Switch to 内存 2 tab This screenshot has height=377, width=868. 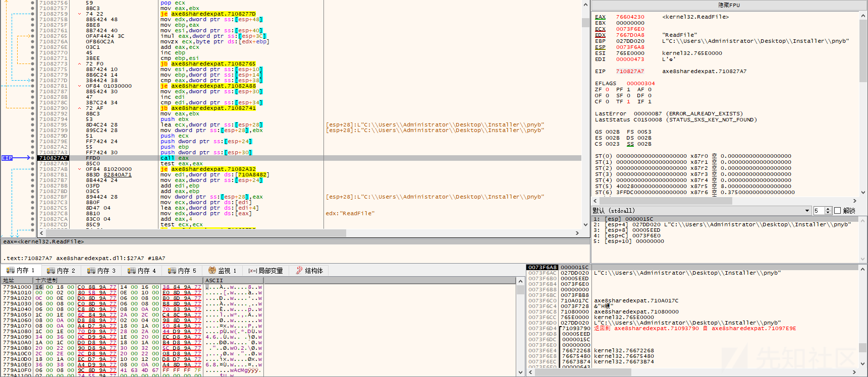pyautogui.click(x=61, y=271)
